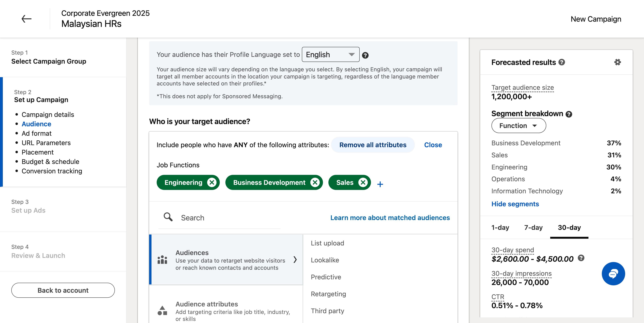The height and width of the screenshot is (323, 644).
Task: Click Information Technology 2% segment row
Action: [x=556, y=191]
